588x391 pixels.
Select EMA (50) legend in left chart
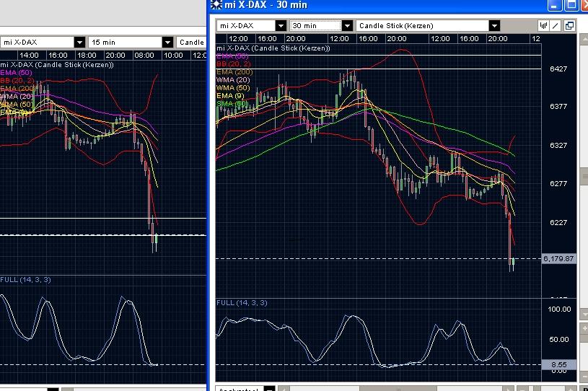pos(16,72)
